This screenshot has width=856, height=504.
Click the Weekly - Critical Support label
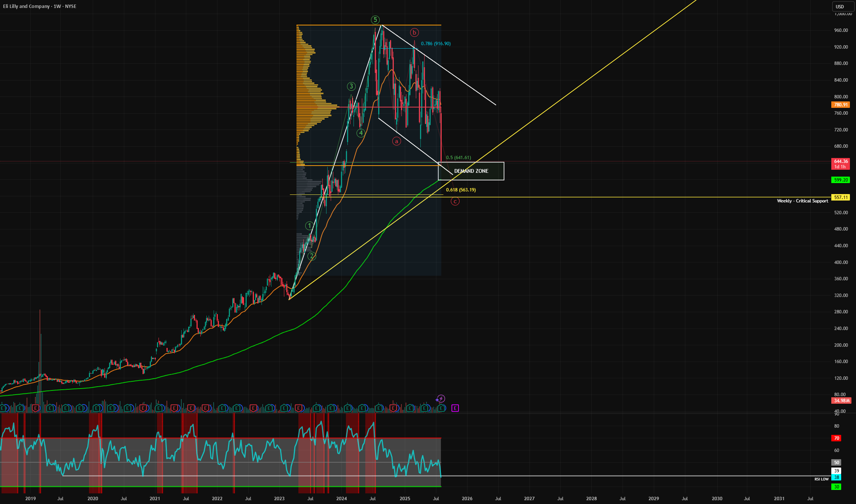point(802,201)
